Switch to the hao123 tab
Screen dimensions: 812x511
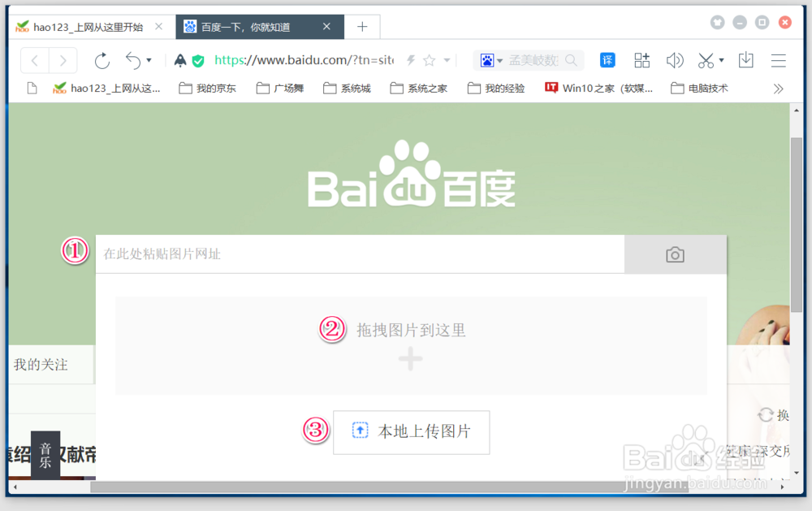[x=88, y=27]
